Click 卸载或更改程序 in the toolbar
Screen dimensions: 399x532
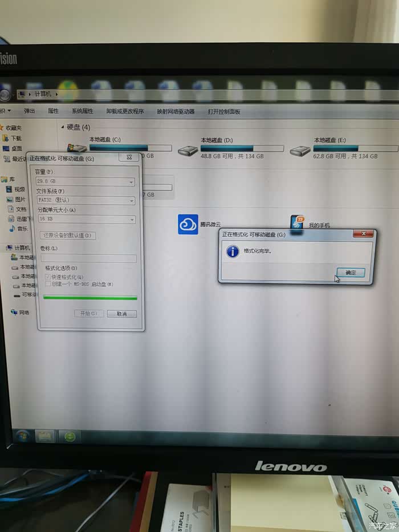[125, 111]
